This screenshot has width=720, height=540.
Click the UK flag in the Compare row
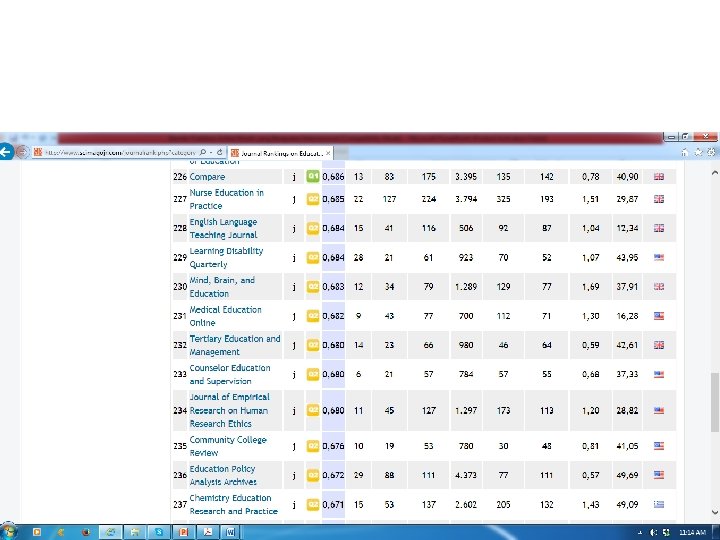[659, 176]
